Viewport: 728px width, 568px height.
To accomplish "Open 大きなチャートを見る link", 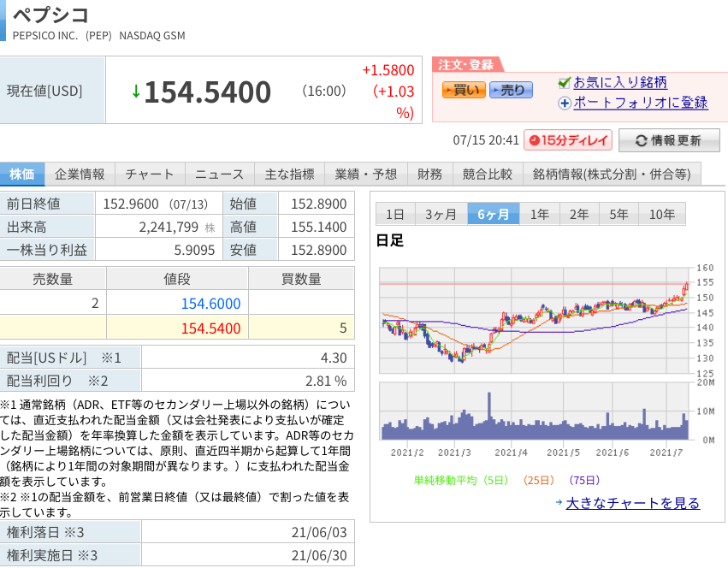I will (633, 503).
